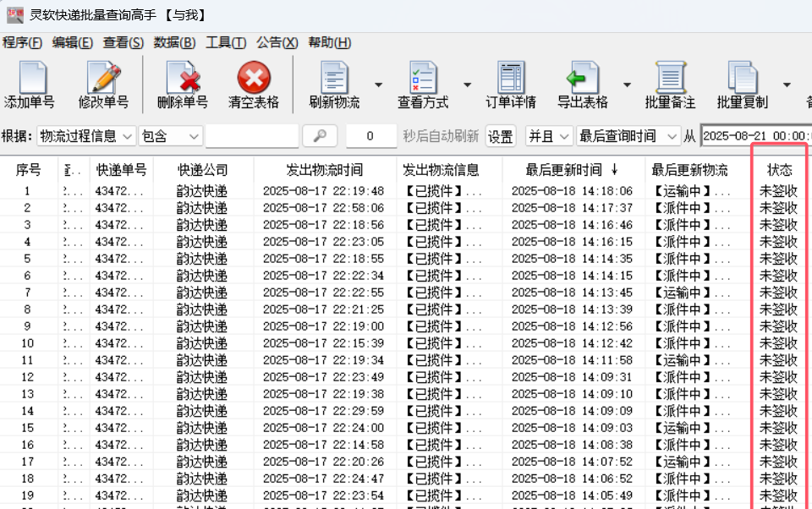Image resolution: width=812 pixels, height=509 pixels.
Task: Click the start date 2025-08-21 field
Action: 756,136
